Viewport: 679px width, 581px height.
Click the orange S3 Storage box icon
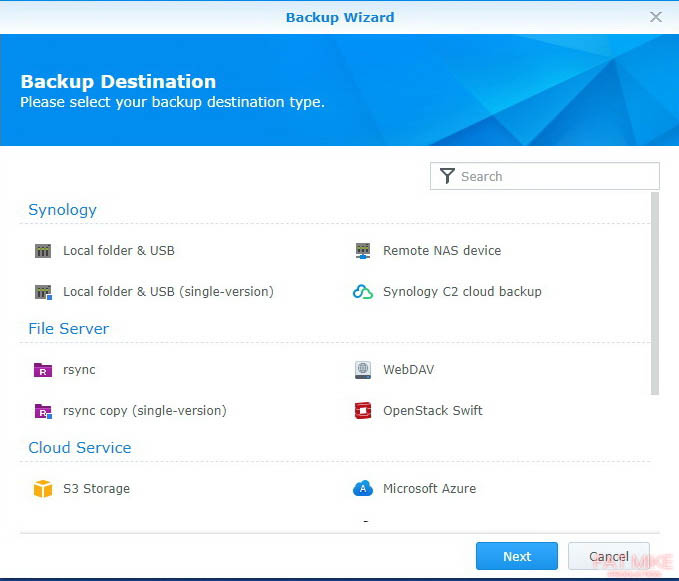click(43, 489)
